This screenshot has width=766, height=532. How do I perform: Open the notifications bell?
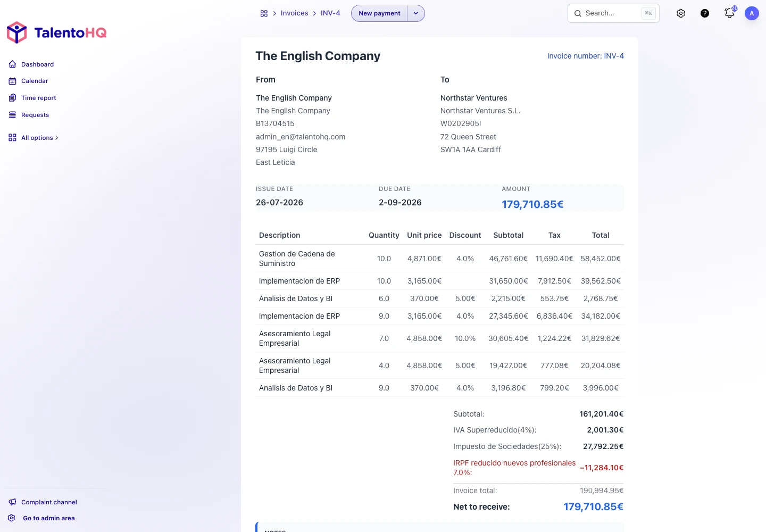tap(729, 13)
